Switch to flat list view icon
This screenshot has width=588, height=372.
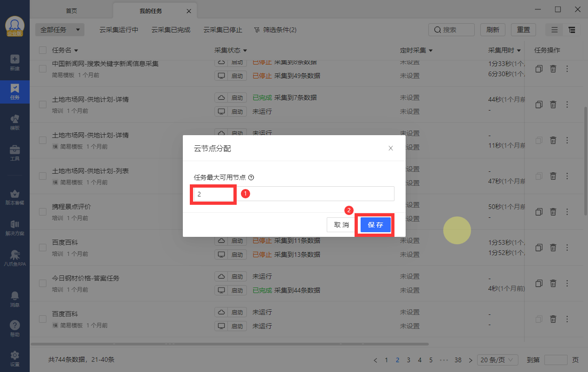click(x=555, y=30)
